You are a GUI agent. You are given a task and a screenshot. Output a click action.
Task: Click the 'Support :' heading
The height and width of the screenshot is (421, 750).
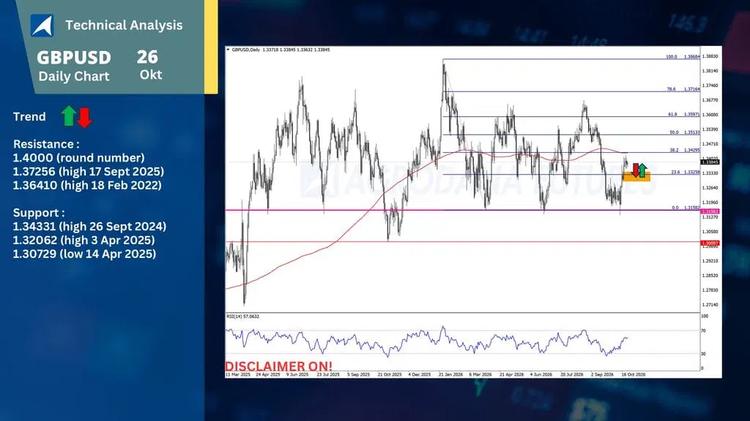tap(38, 213)
